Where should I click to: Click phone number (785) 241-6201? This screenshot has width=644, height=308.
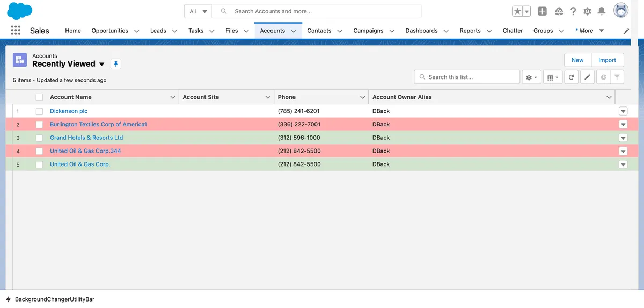coord(299,111)
